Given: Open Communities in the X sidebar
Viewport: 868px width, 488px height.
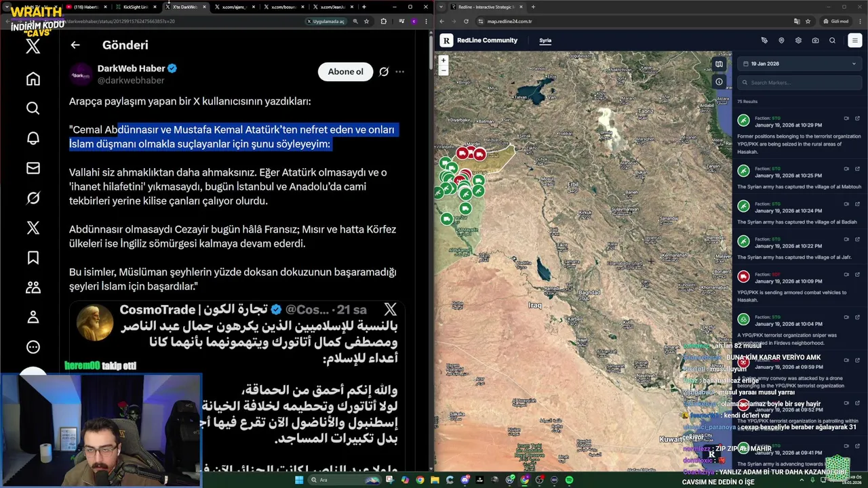Looking at the screenshot, I should pyautogui.click(x=33, y=287).
